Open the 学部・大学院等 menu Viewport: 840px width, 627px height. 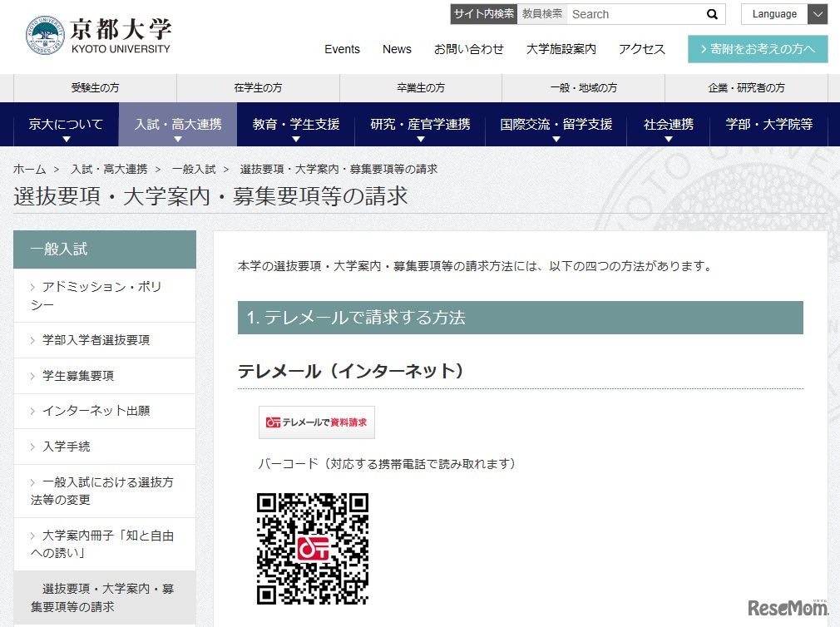(x=768, y=124)
